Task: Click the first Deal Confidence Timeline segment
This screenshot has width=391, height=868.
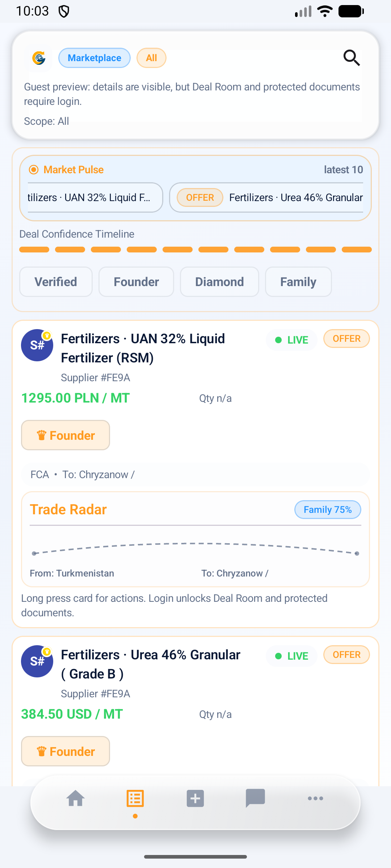Action: [34, 250]
